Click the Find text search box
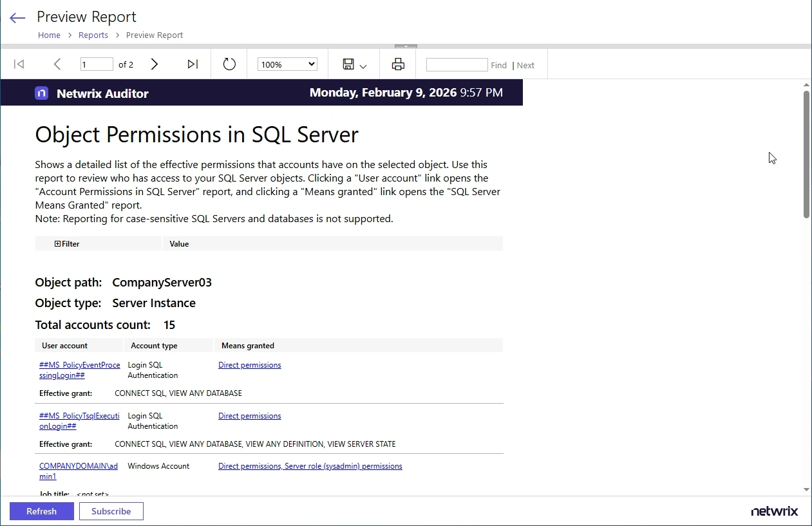Screen dimensions: 812x526 coord(457,64)
